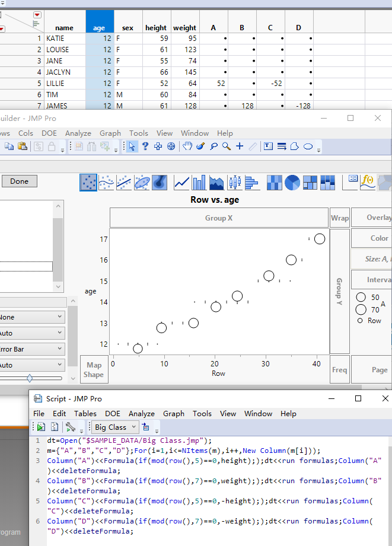Screen dimensions: 392x546
Task: Select the Points element in Graph Builder
Action: [x=88, y=183]
